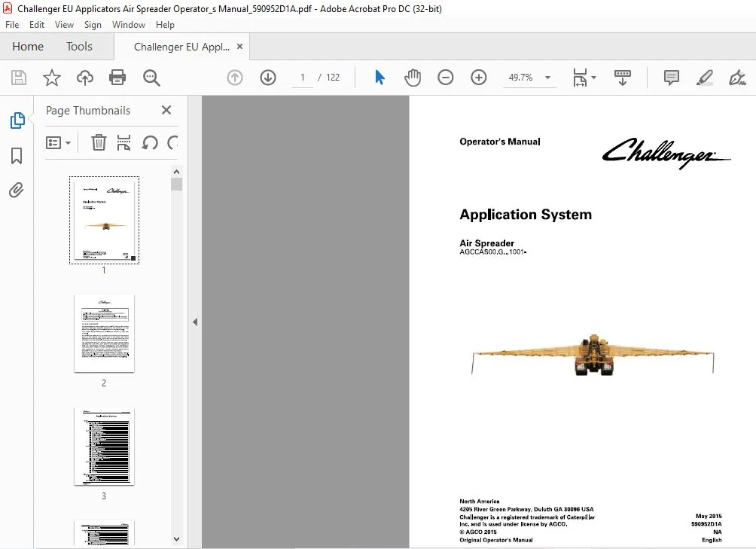Click the Save file icon
This screenshot has width=756, height=549.
[x=19, y=78]
